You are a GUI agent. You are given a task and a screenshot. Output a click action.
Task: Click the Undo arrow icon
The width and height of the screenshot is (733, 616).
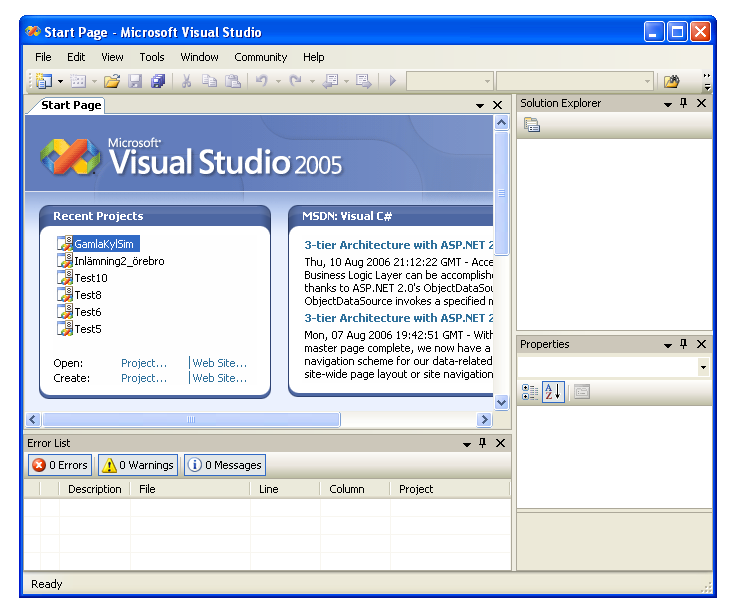[x=262, y=81]
